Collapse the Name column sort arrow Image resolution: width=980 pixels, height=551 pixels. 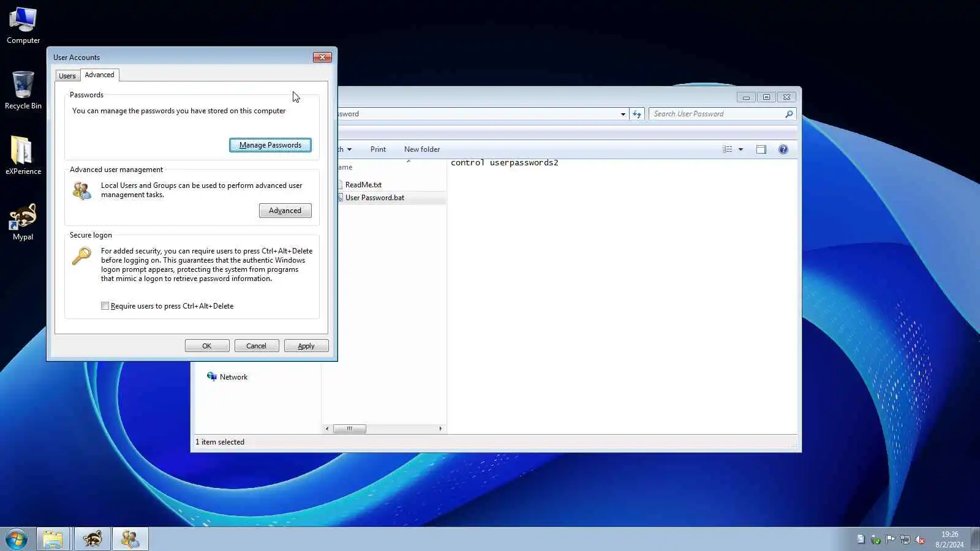(409, 162)
